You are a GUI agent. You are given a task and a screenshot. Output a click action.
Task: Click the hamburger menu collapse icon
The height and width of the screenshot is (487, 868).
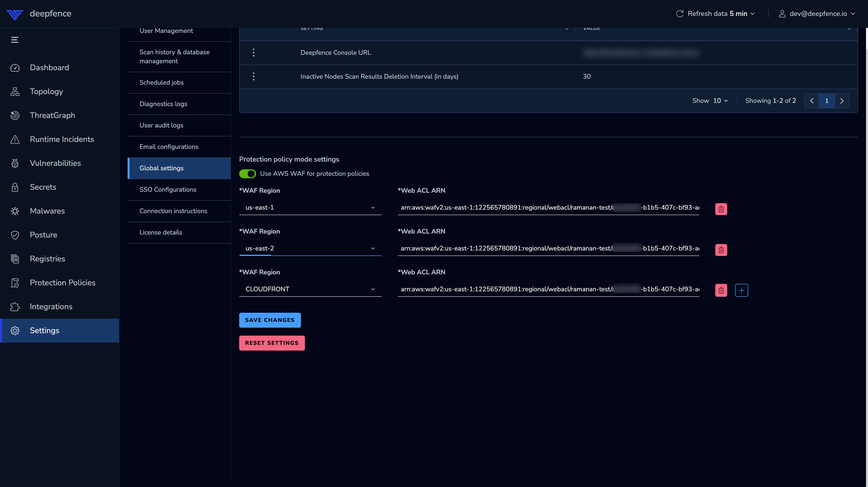pyautogui.click(x=14, y=40)
